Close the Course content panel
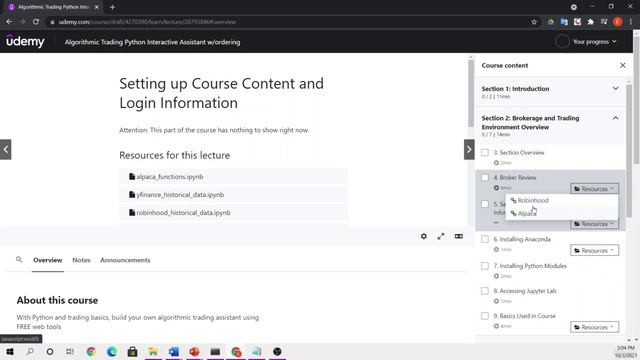 (622, 65)
